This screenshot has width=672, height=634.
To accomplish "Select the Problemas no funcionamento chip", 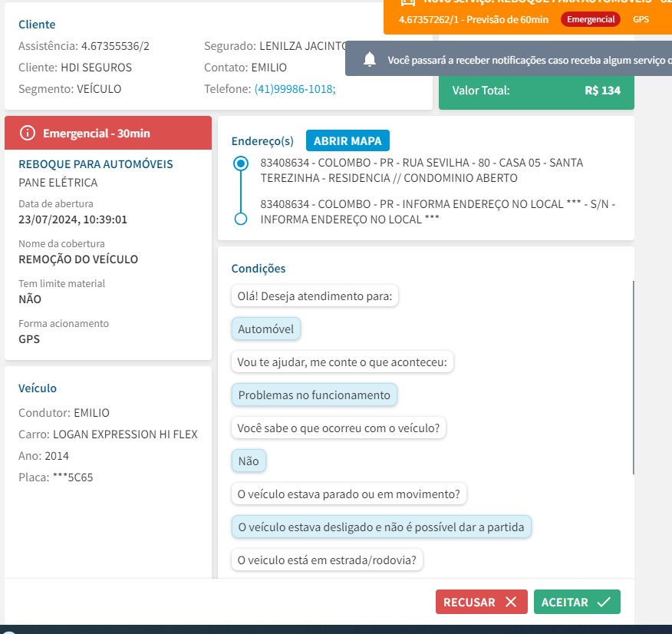I will point(315,395).
